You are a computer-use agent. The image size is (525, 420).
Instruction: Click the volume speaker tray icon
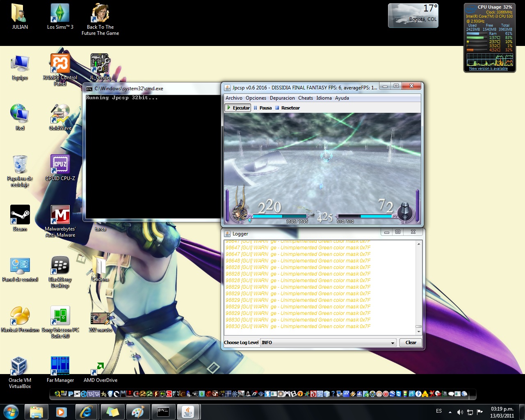click(460, 412)
